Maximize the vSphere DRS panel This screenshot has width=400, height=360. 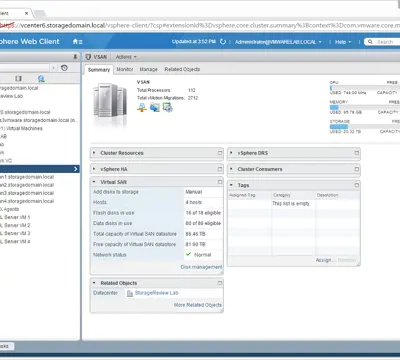pos(357,153)
